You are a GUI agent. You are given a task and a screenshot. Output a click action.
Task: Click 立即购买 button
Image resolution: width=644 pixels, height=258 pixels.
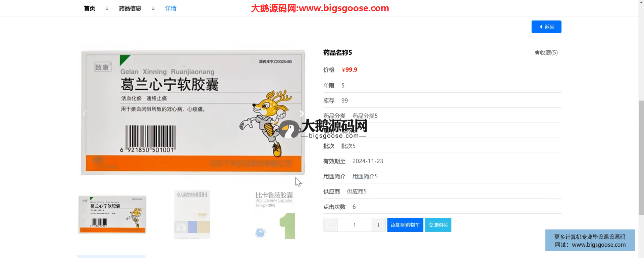pyautogui.click(x=438, y=225)
